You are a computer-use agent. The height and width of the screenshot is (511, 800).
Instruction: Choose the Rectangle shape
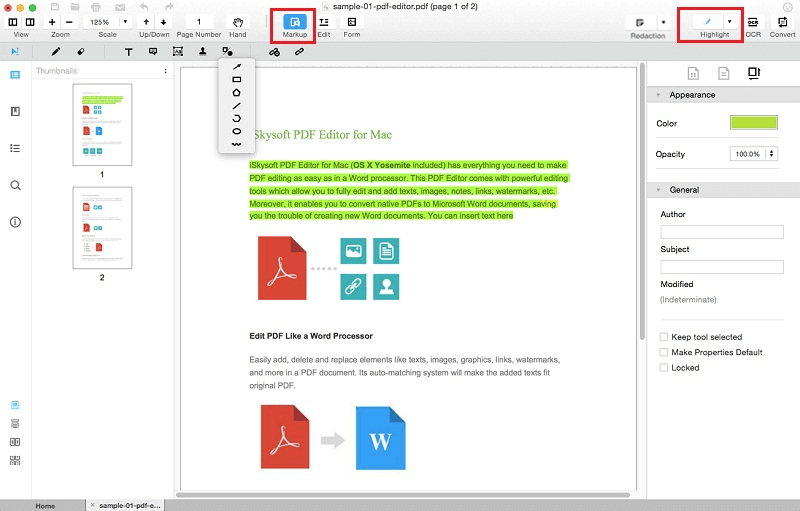coord(237,80)
